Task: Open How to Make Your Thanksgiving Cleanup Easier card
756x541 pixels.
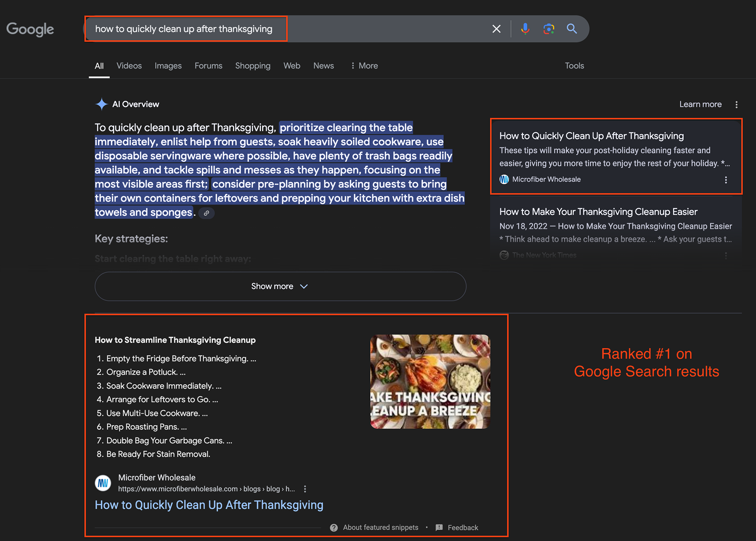Action: pos(616,230)
